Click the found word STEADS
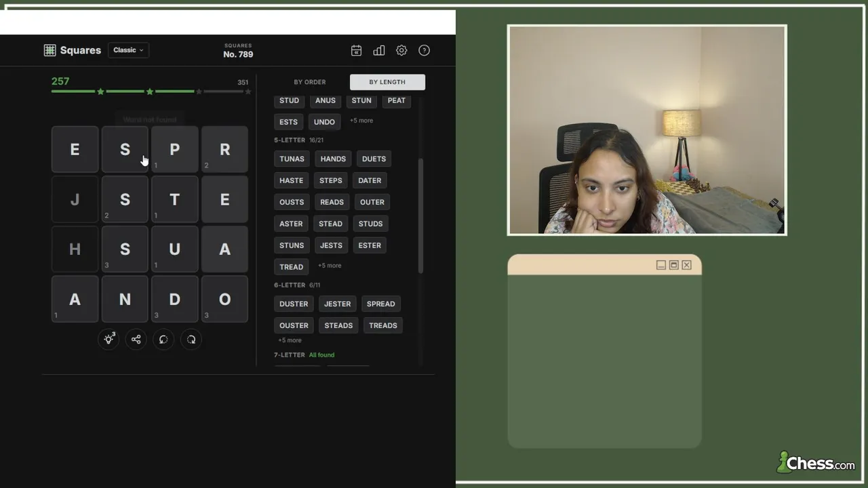The image size is (868, 488). (338, 325)
